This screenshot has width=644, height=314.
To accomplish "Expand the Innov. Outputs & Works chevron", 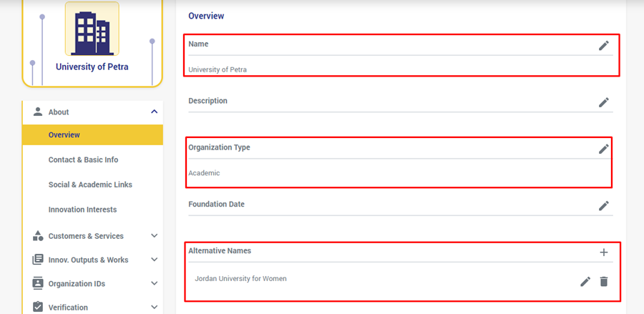I will tap(154, 260).
